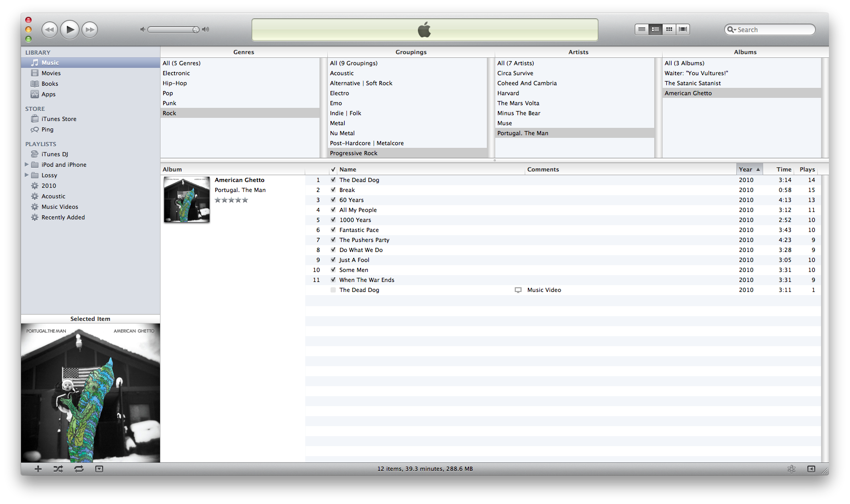Toggle the Genius sidebar button
The height and width of the screenshot is (504, 850).
pos(811,469)
